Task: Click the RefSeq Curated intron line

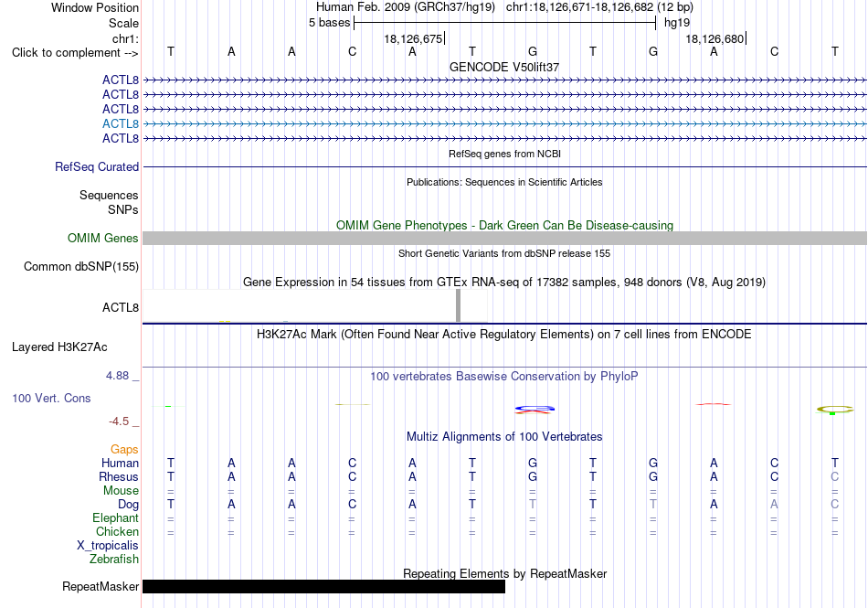Action: pos(504,166)
